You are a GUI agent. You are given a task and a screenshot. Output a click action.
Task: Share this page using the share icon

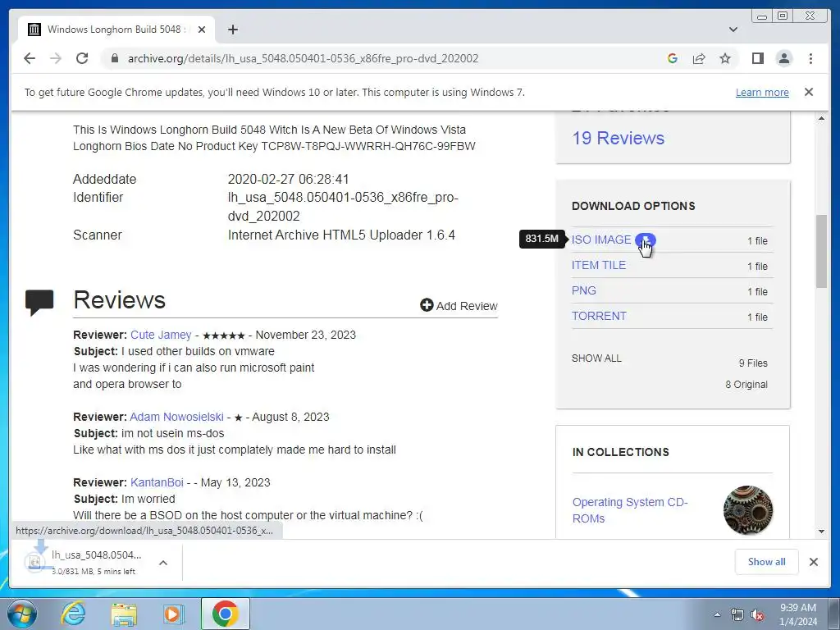(x=699, y=58)
